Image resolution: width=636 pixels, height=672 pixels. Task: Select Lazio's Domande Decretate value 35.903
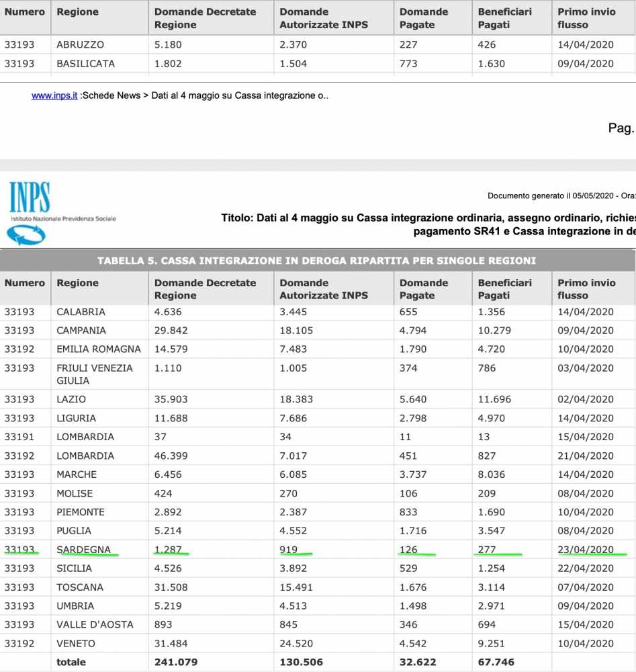pos(171,399)
